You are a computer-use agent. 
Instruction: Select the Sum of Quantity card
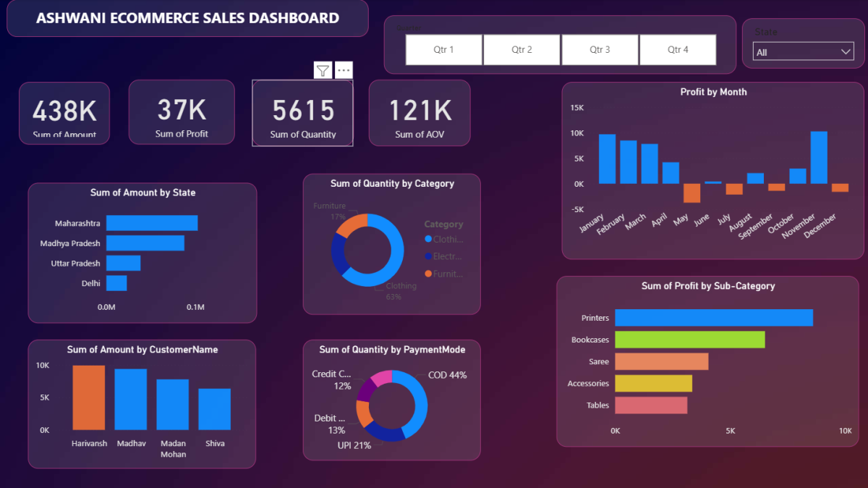point(302,113)
